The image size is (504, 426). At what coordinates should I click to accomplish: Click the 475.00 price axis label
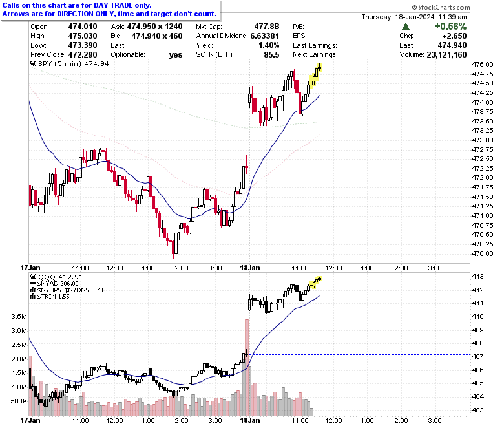(x=483, y=65)
